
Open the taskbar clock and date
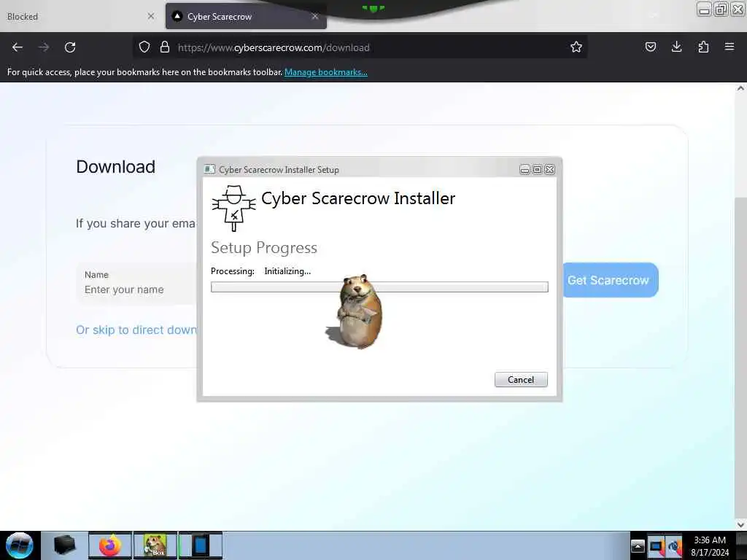(x=710, y=546)
